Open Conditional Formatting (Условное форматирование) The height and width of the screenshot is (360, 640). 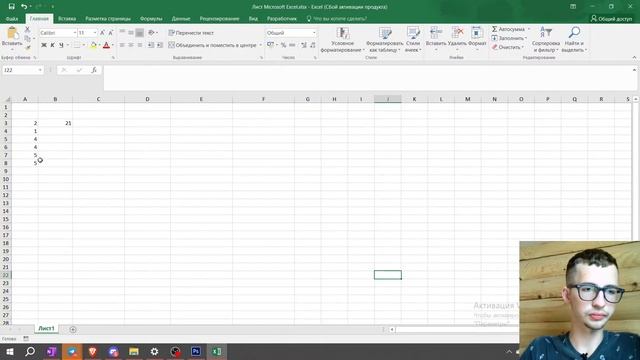342,40
